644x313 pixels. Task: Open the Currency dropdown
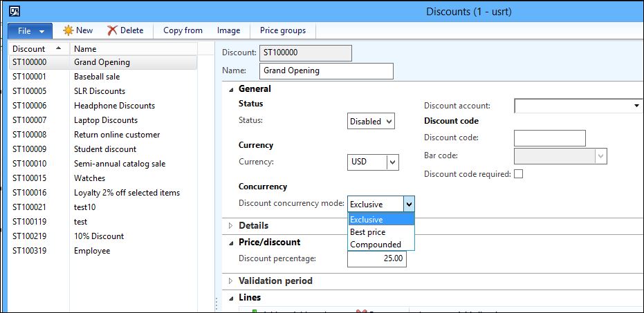click(x=374, y=162)
